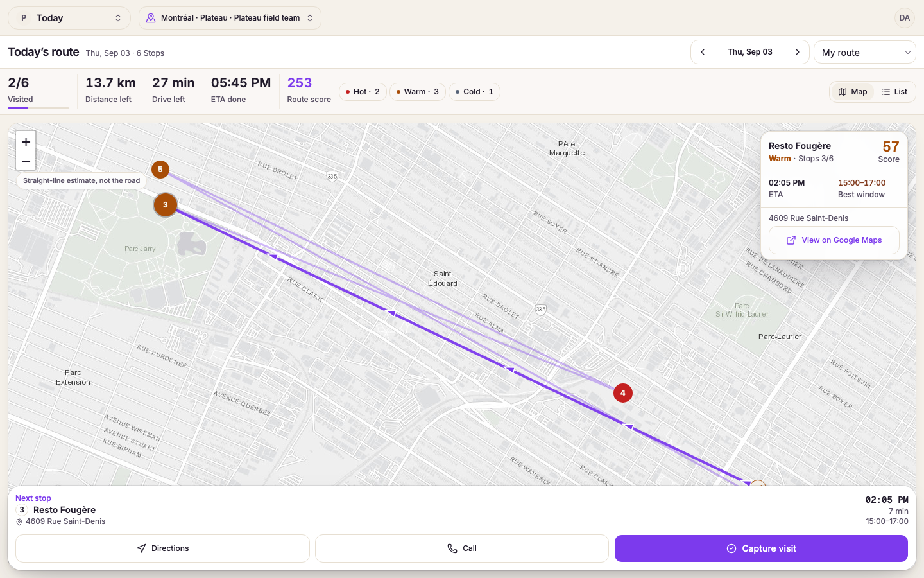Click the Saint Édouard map label

(443, 278)
